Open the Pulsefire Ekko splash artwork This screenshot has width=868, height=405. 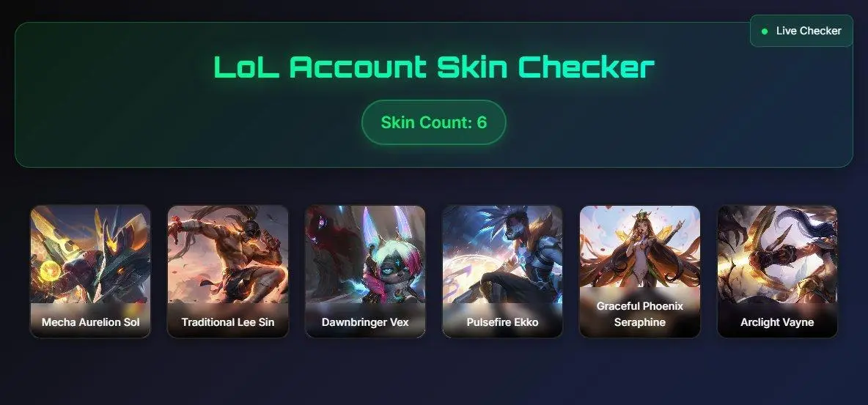[503, 255]
